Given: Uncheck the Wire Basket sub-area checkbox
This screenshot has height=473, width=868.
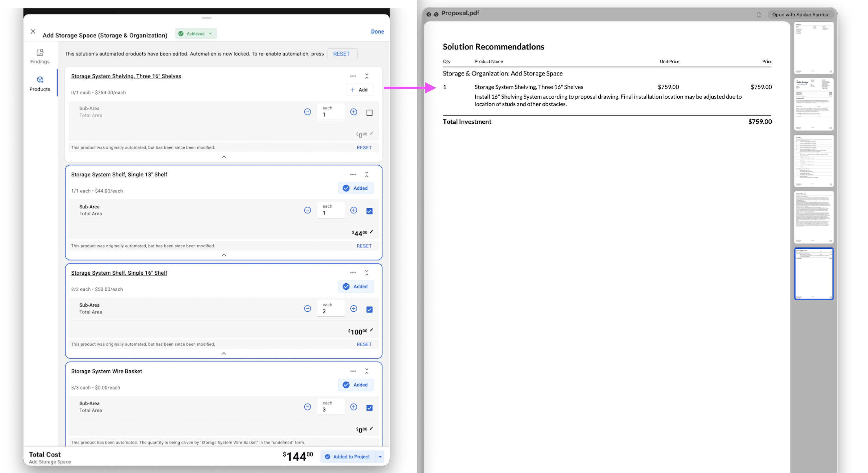Looking at the screenshot, I should pyautogui.click(x=369, y=408).
